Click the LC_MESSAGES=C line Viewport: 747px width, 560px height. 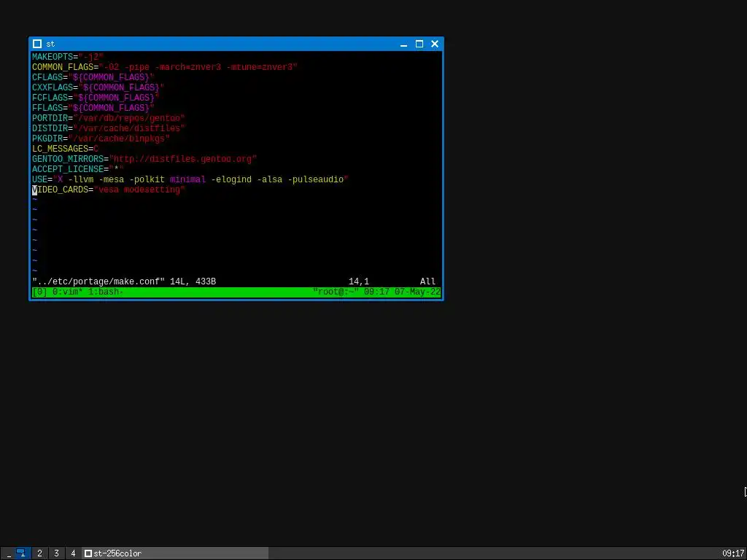coord(65,149)
